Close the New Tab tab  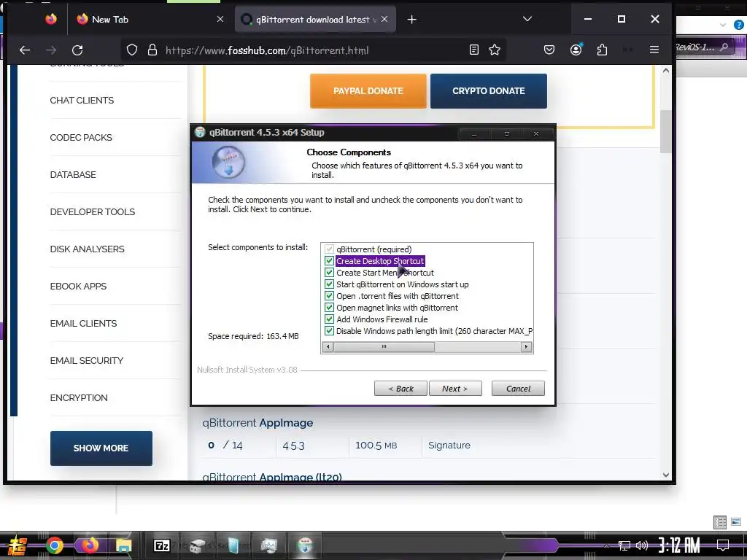click(x=220, y=19)
